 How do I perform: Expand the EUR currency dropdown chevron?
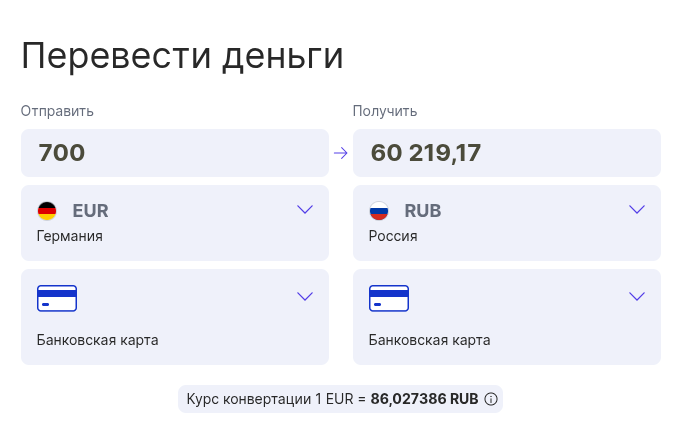305,209
